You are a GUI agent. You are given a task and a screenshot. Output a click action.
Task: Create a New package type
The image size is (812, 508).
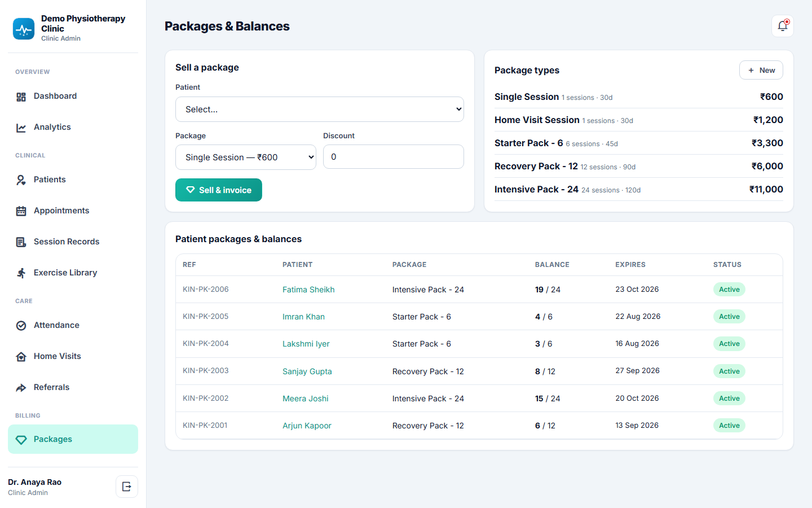761,70
